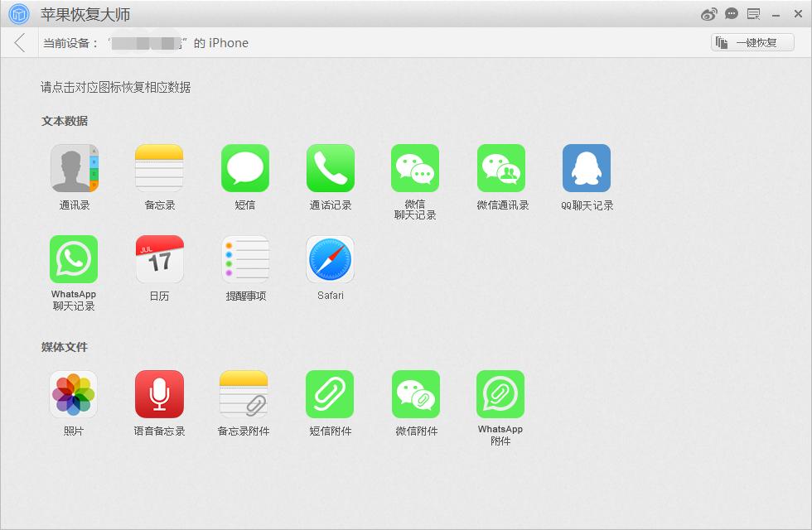Open 通话记录 call history recovery

click(330, 168)
